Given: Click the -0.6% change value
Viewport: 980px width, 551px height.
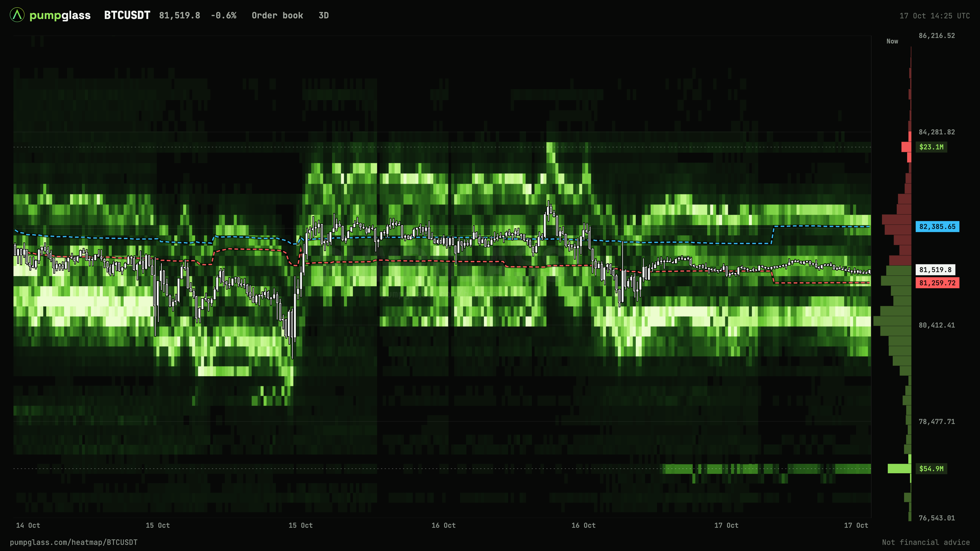Looking at the screenshot, I should click(224, 16).
